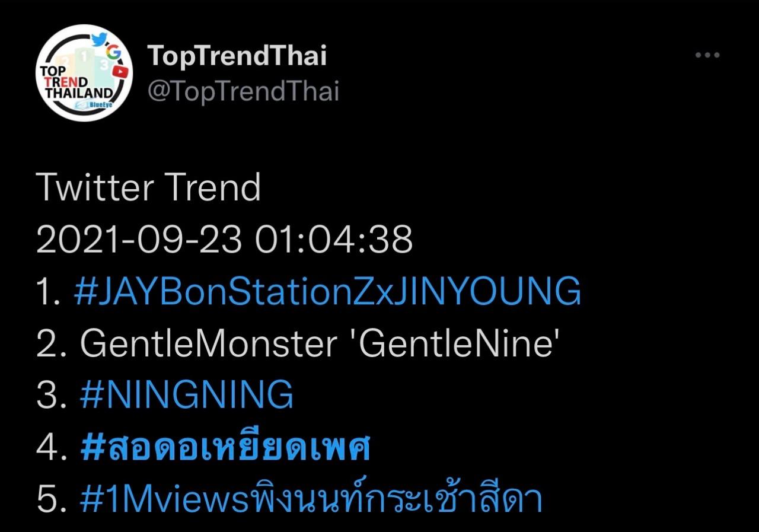Image resolution: width=759 pixels, height=532 pixels.
Task: Open the #1Mviewsพิงนนท์กระเช้าสีดา hashtag
Action: (311, 499)
